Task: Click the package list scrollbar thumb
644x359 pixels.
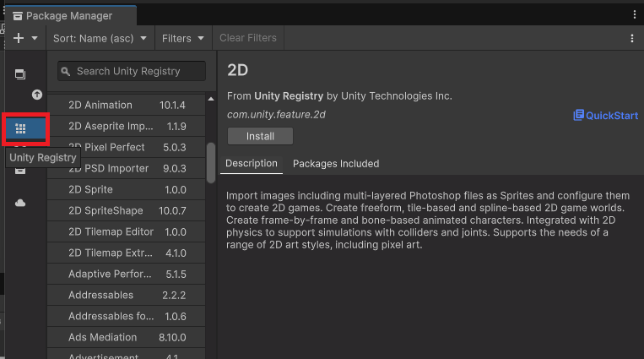Action: pyautogui.click(x=211, y=163)
